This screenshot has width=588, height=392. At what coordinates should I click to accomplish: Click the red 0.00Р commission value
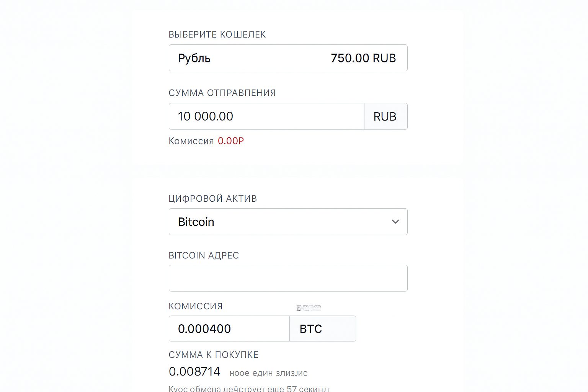(x=231, y=141)
